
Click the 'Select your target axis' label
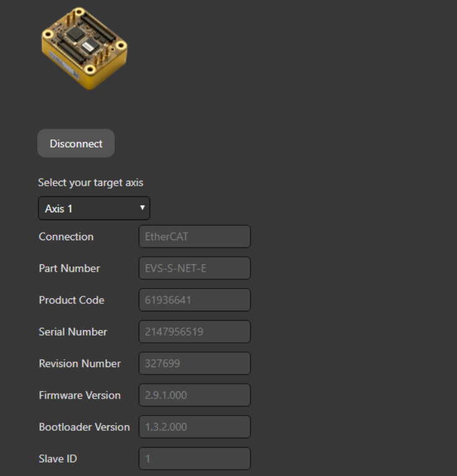coord(90,183)
